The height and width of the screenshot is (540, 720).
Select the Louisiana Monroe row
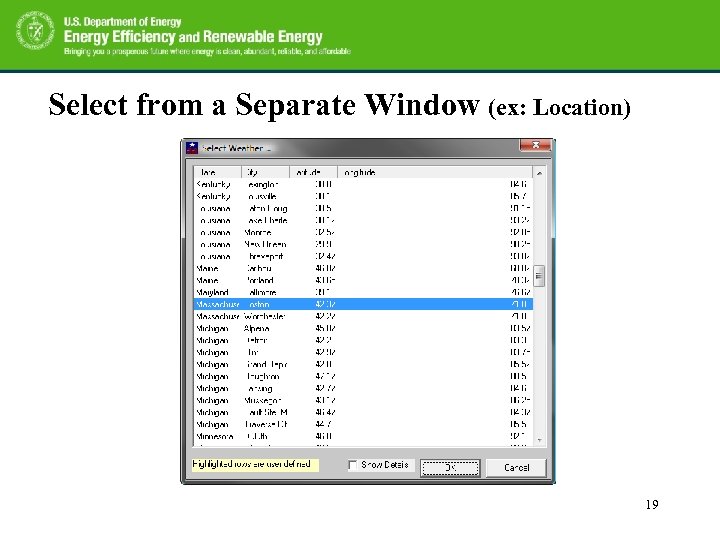tap(363, 232)
